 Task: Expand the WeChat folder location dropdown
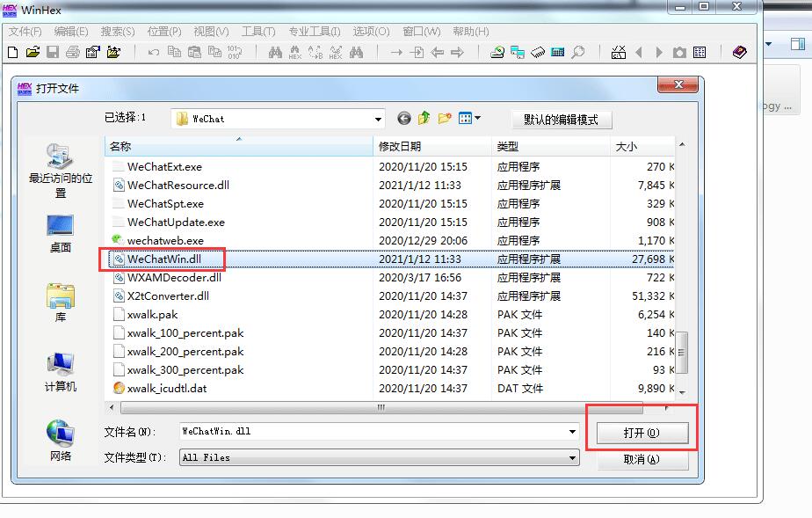[x=378, y=119]
